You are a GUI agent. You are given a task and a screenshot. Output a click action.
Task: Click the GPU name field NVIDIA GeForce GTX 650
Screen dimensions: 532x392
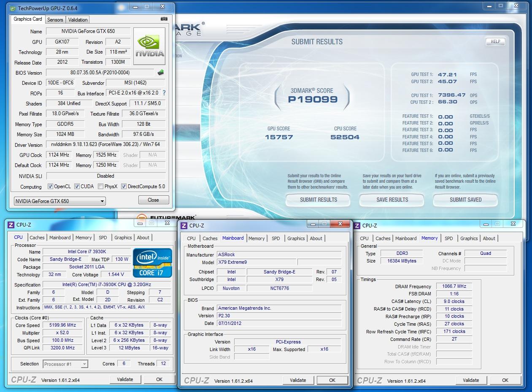[x=88, y=31]
